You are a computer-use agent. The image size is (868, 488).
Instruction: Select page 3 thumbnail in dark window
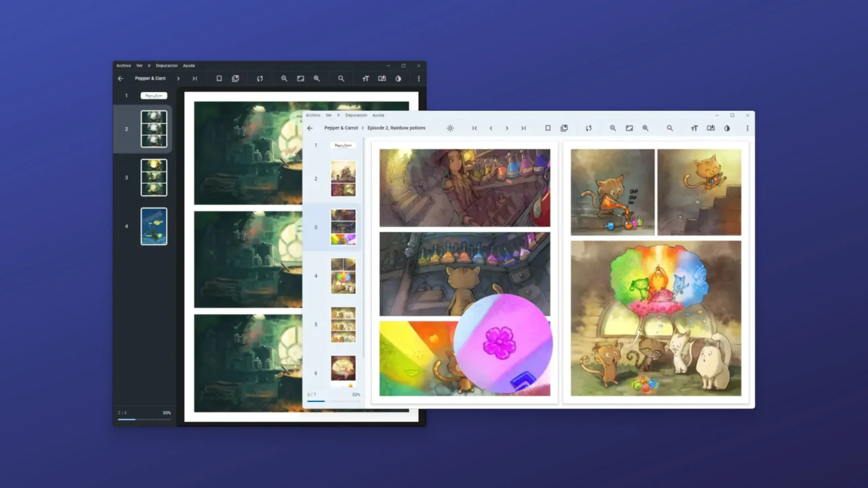(154, 178)
